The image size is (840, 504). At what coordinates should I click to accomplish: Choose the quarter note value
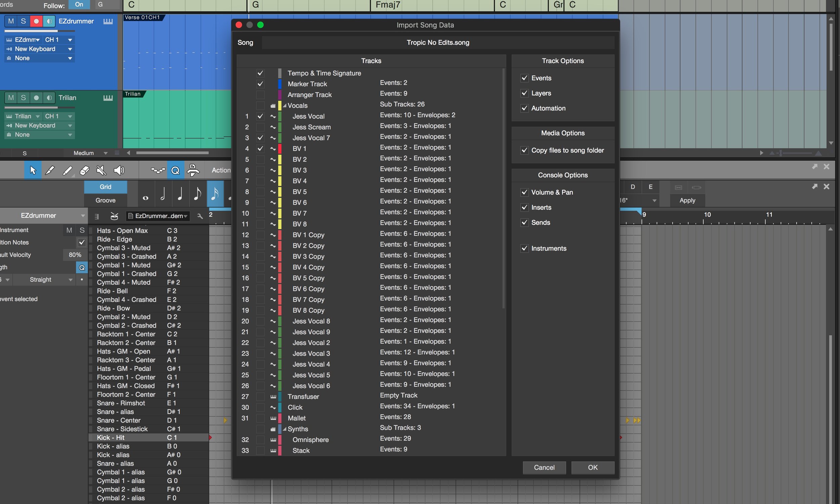[180, 194]
